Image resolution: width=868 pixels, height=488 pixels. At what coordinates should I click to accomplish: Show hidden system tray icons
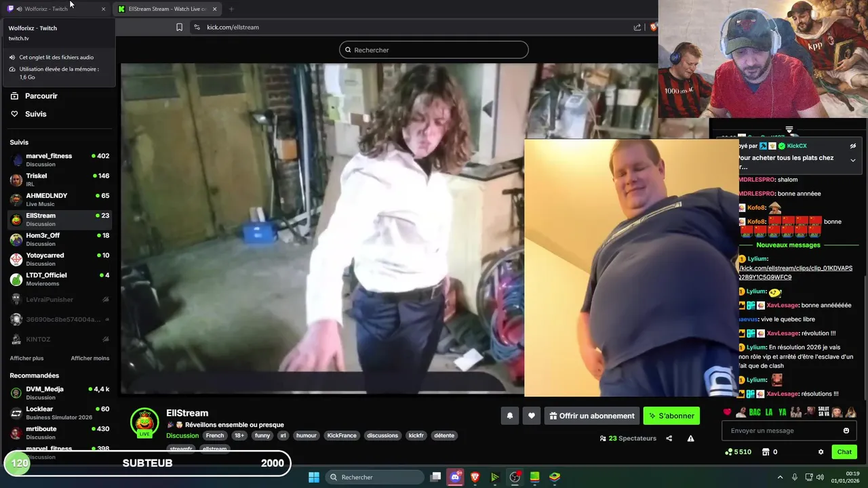click(780, 477)
